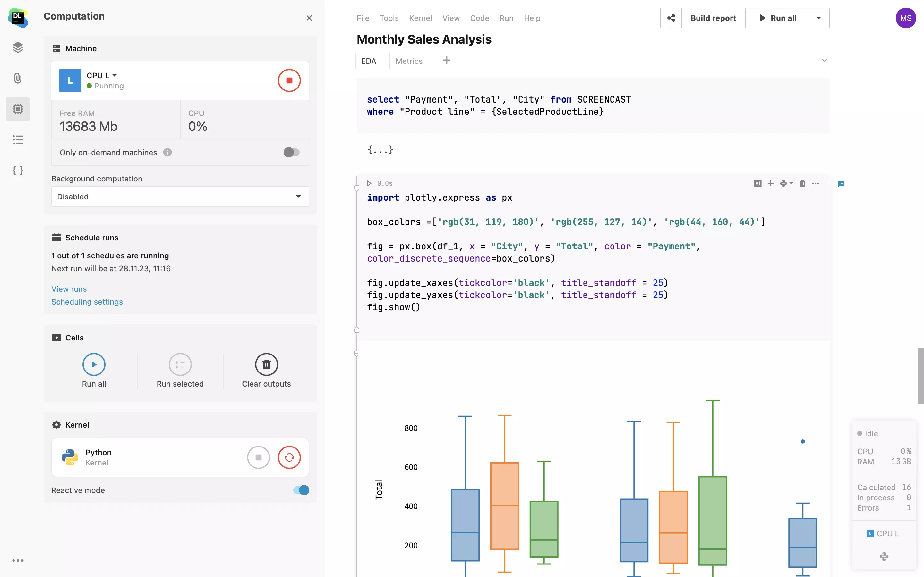
Task: Delete the cell with trash icon
Action: click(x=802, y=184)
